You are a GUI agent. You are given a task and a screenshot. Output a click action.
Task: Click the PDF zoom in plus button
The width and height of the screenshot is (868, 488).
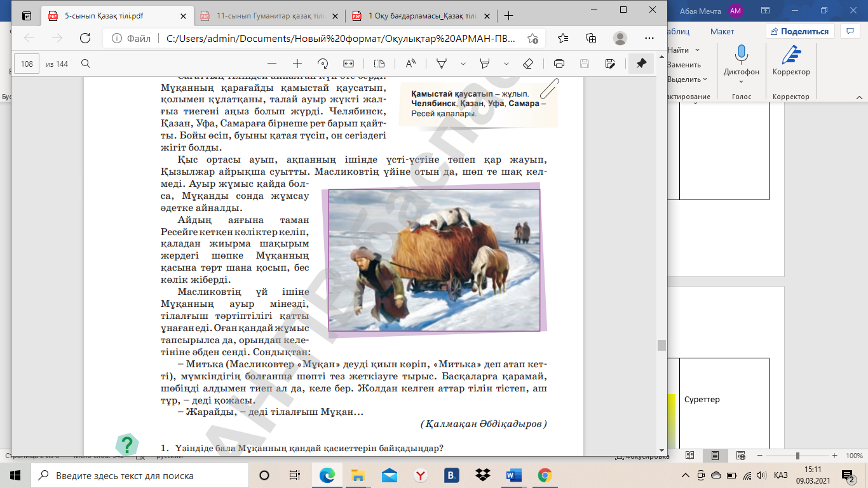tap(297, 64)
